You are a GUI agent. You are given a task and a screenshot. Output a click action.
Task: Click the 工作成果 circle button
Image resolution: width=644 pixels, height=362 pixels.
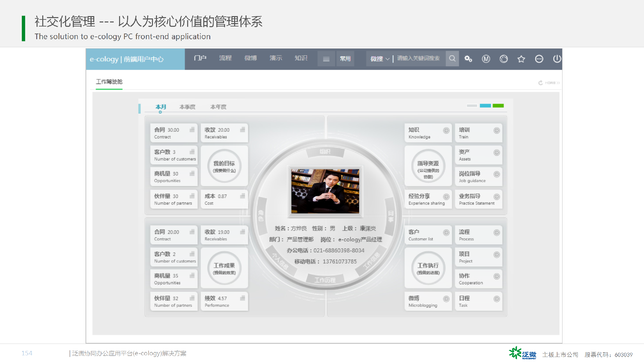(x=224, y=268)
